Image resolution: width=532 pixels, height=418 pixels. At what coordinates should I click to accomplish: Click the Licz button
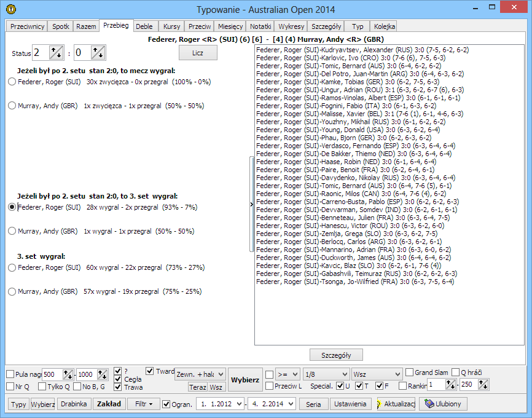198,53
